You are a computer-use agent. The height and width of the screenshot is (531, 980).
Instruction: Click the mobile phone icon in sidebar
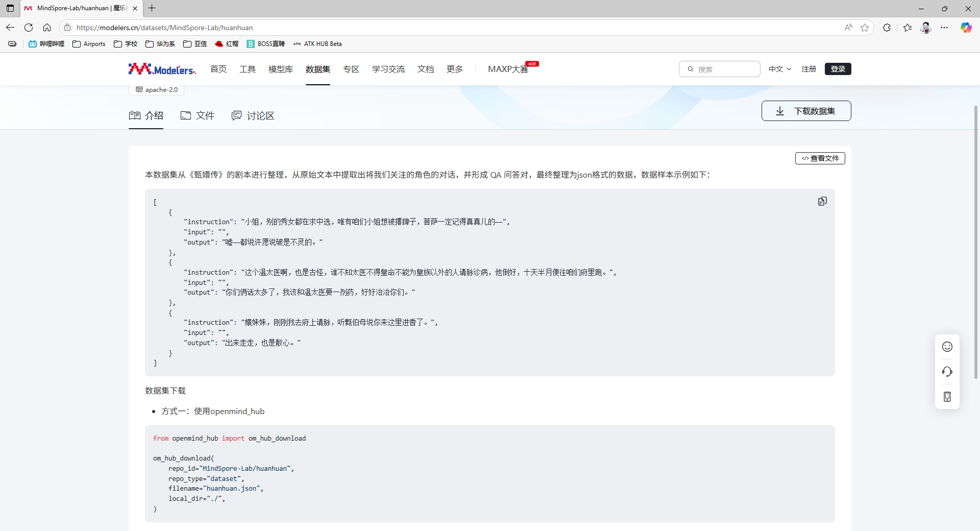[947, 397]
